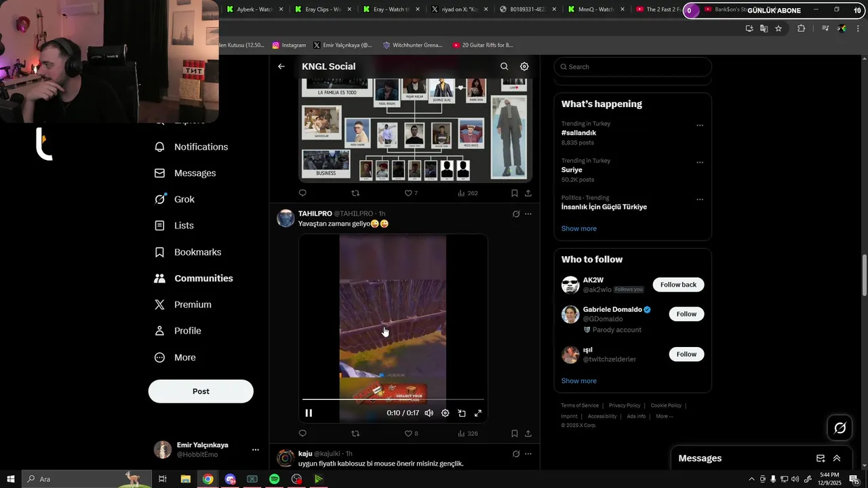
Task: Reply to TAHILPRO post
Action: (302, 433)
